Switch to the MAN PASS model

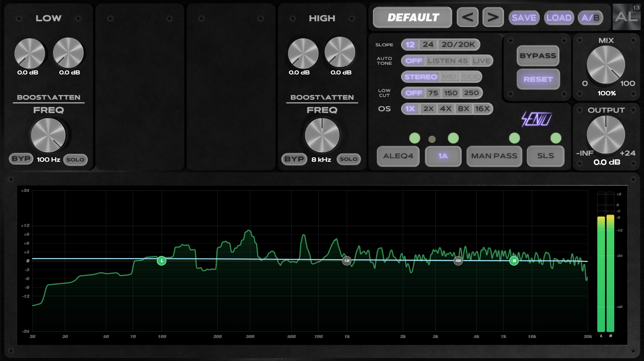[x=494, y=156]
